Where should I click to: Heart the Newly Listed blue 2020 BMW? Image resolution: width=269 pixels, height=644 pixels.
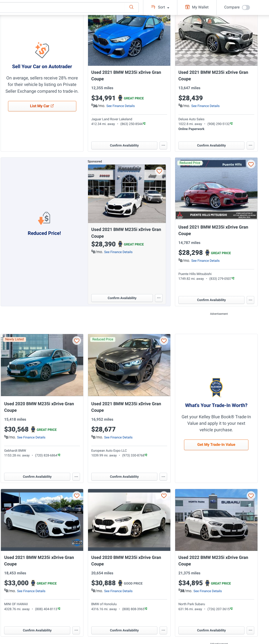(x=77, y=341)
